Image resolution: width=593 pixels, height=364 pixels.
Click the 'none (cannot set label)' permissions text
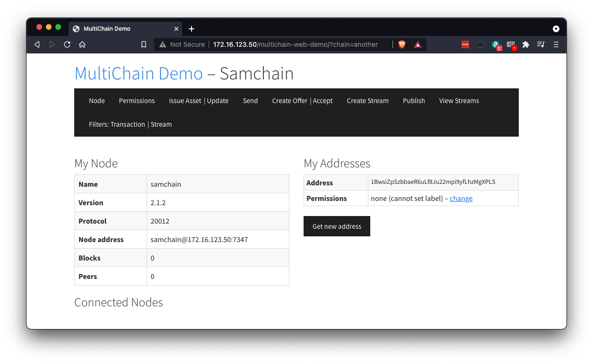[x=407, y=199]
